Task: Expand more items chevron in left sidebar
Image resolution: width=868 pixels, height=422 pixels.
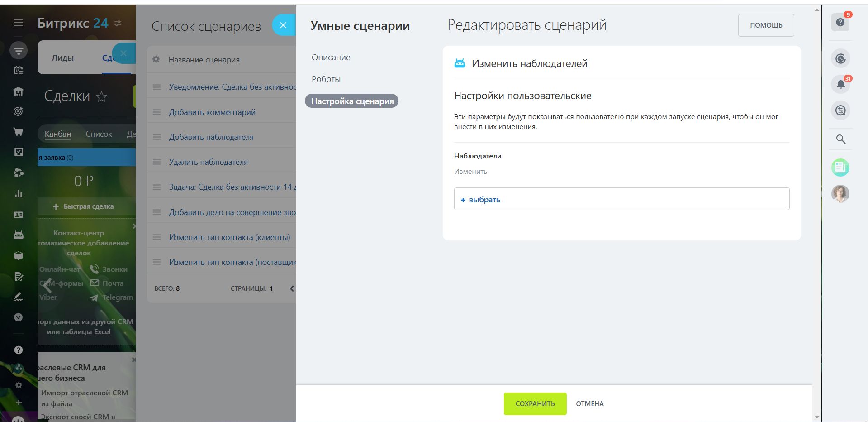Action: click(x=19, y=317)
